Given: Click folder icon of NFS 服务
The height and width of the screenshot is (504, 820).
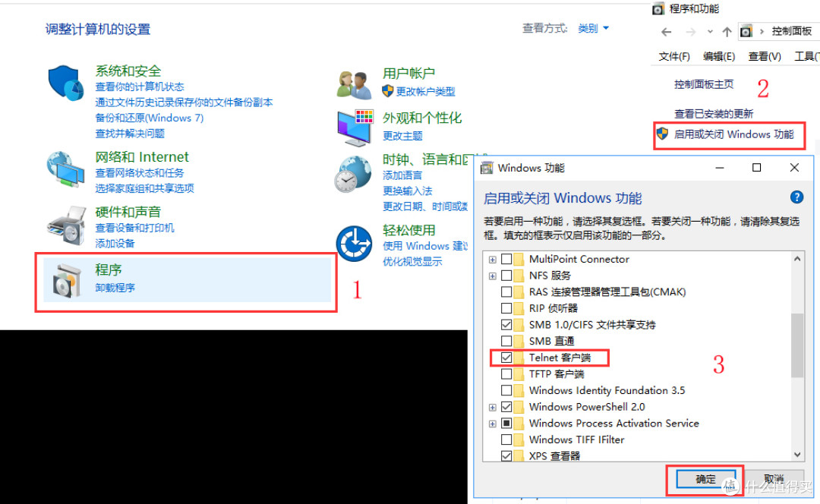Looking at the screenshot, I should 519,276.
